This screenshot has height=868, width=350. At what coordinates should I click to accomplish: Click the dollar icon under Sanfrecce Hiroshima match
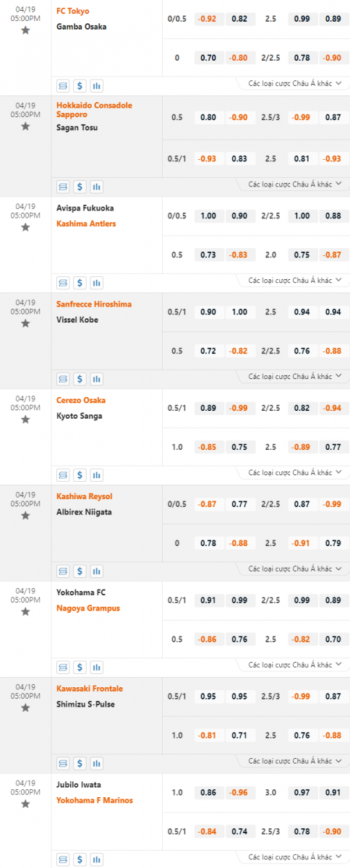(x=80, y=378)
